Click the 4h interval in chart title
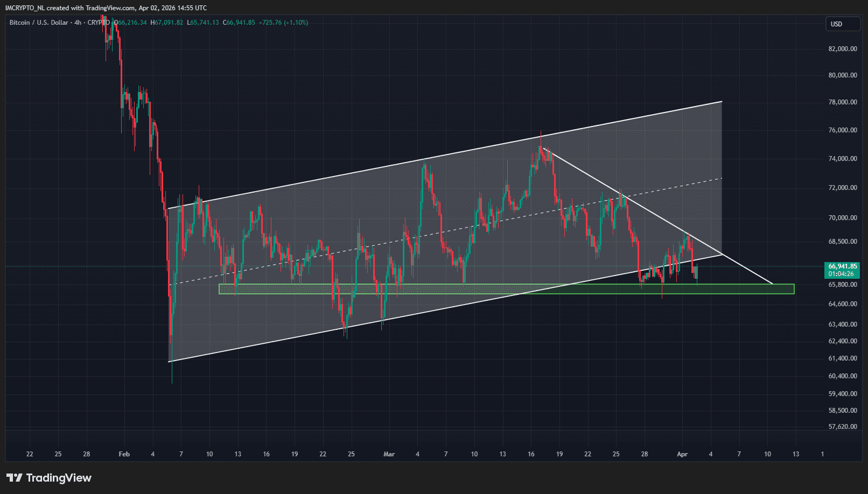The width and height of the screenshot is (868, 494). pyautogui.click(x=78, y=23)
